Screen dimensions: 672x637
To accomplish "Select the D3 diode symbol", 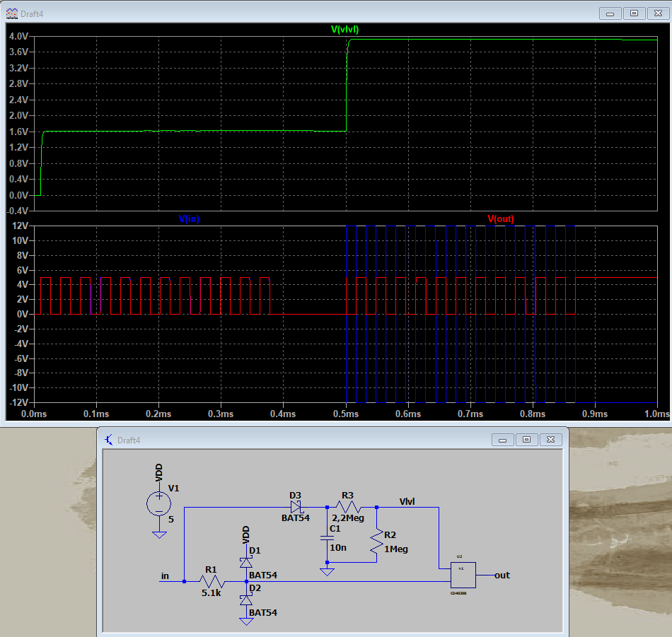I will [x=296, y=507].
